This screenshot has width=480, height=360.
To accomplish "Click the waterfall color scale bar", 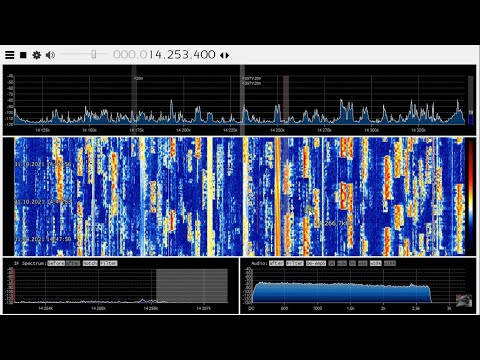I will pos(470,197).
